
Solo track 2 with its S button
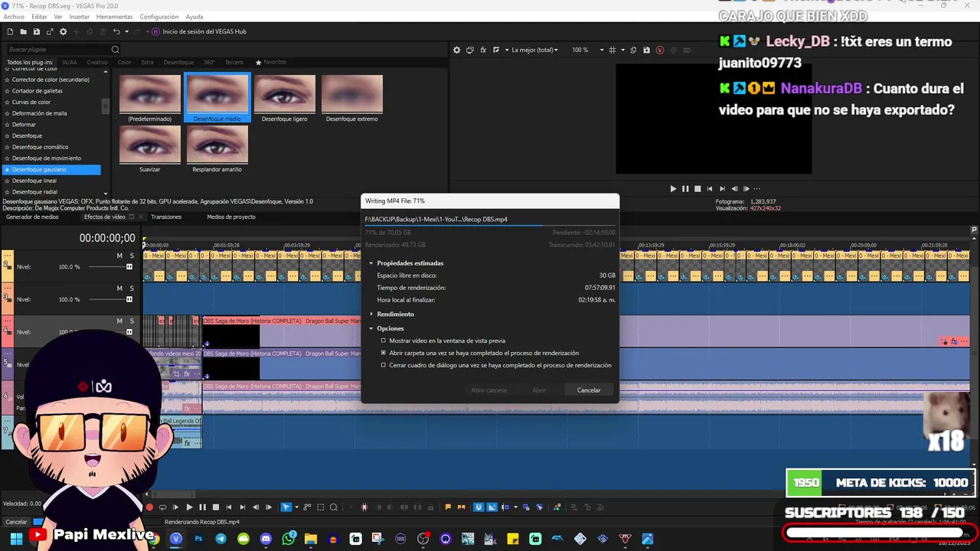132,256
